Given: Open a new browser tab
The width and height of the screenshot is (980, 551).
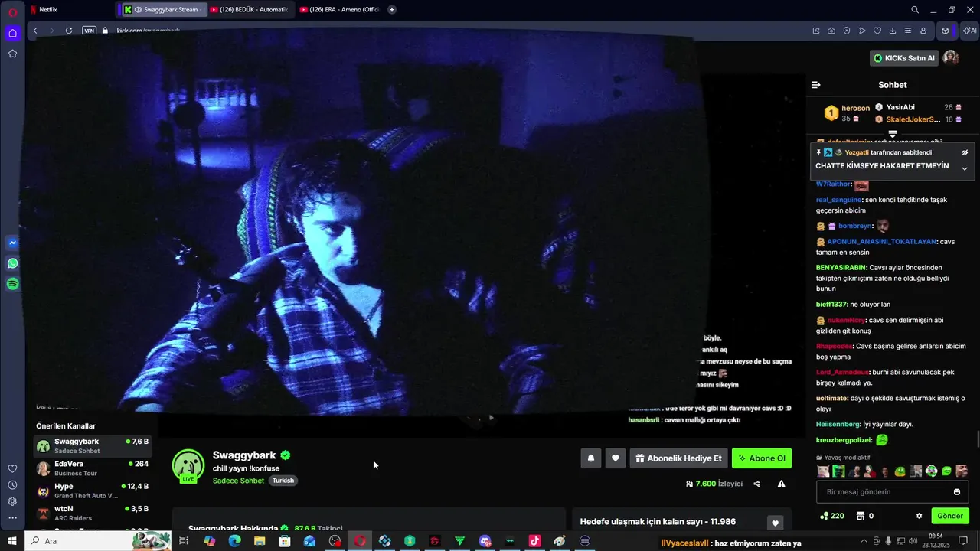Looking at the screenshot, I should (392, 9).
